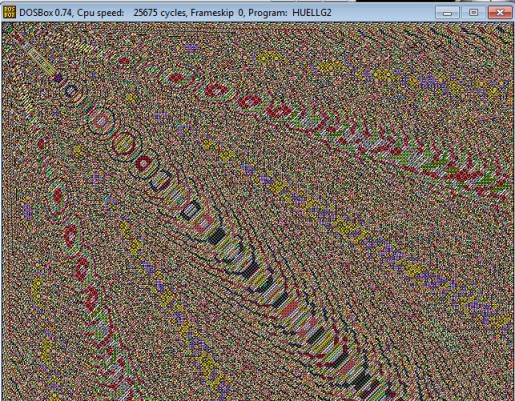Close the DOSBox window
The image size is (515, 401).
[500, 13]
